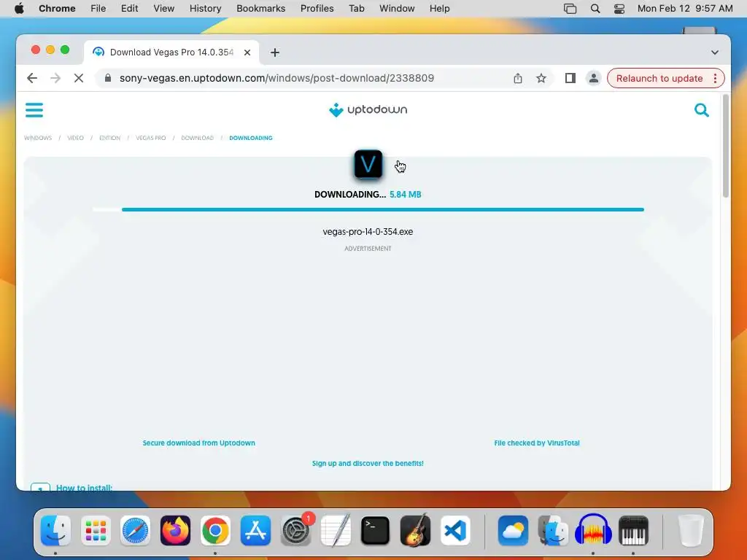Open the Bookmarks menu

click(x=260, y=9)
